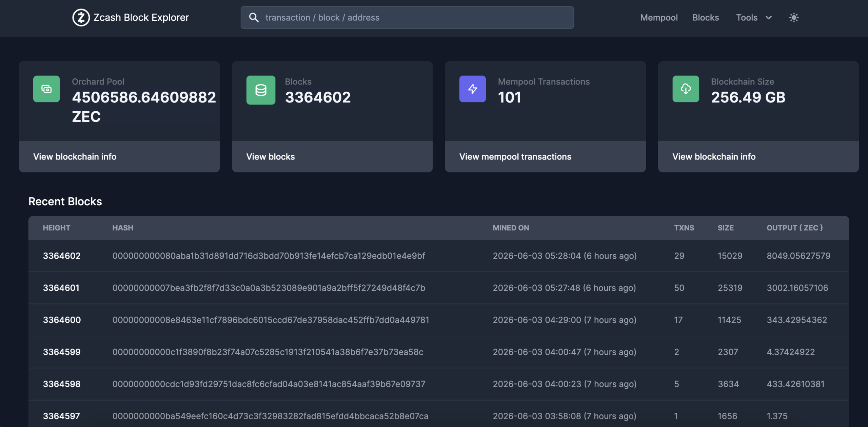The height and width of the screenshot is (427, 868).
Task: Select txns count 50 of block 3364601
Action: pos(679,288)
